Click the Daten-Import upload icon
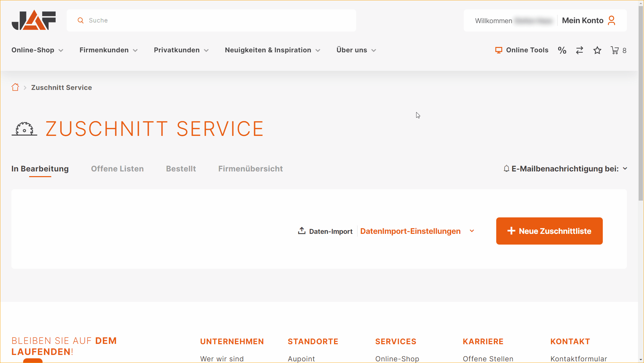 (302, 231)
